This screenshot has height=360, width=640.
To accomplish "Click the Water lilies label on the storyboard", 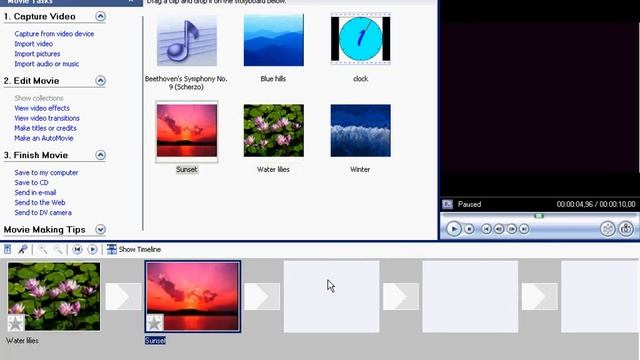I will pyautogui.click(x=22, y=340).
